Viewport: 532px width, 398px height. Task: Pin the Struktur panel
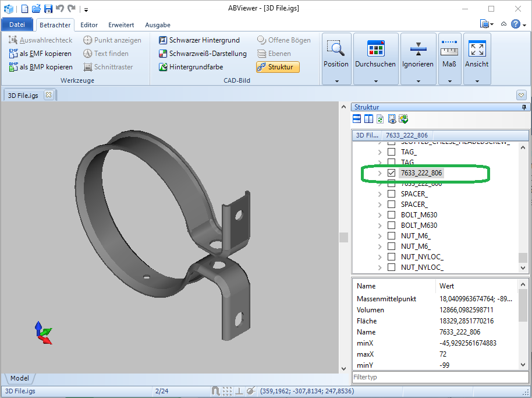click(524, 107)
